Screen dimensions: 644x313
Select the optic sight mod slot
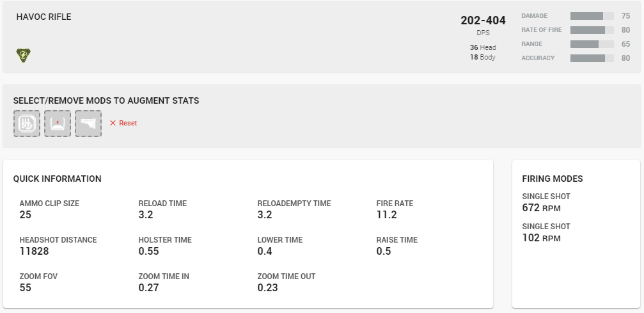[58, 124]
